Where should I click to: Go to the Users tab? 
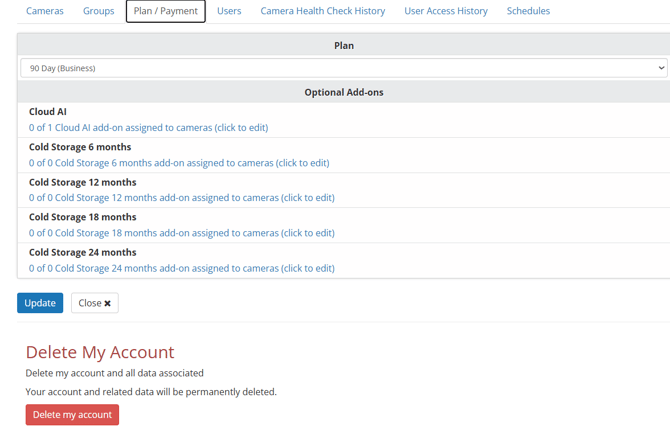[229, 11]
